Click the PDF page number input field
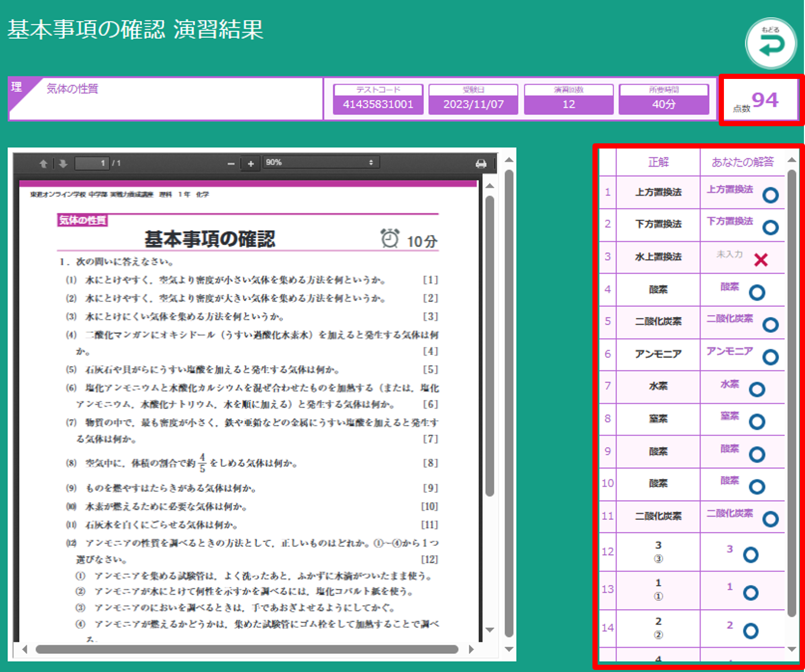 pos(92,164)
